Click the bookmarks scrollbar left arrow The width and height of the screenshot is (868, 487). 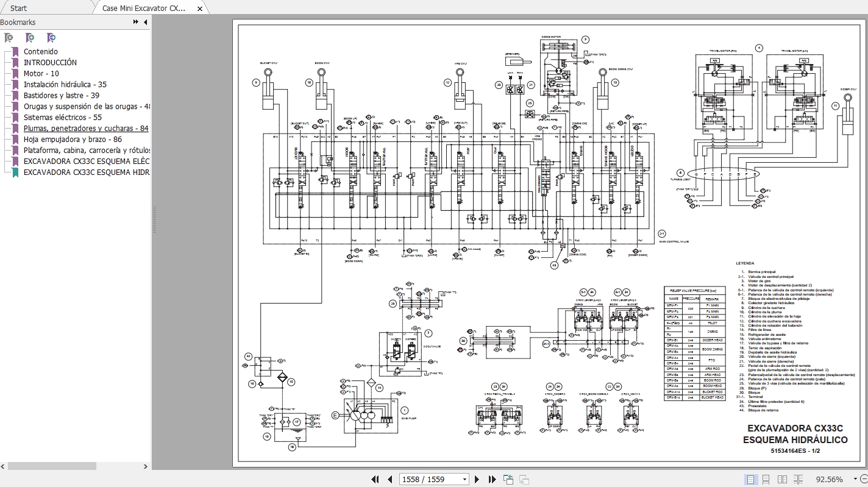point(3,466)
